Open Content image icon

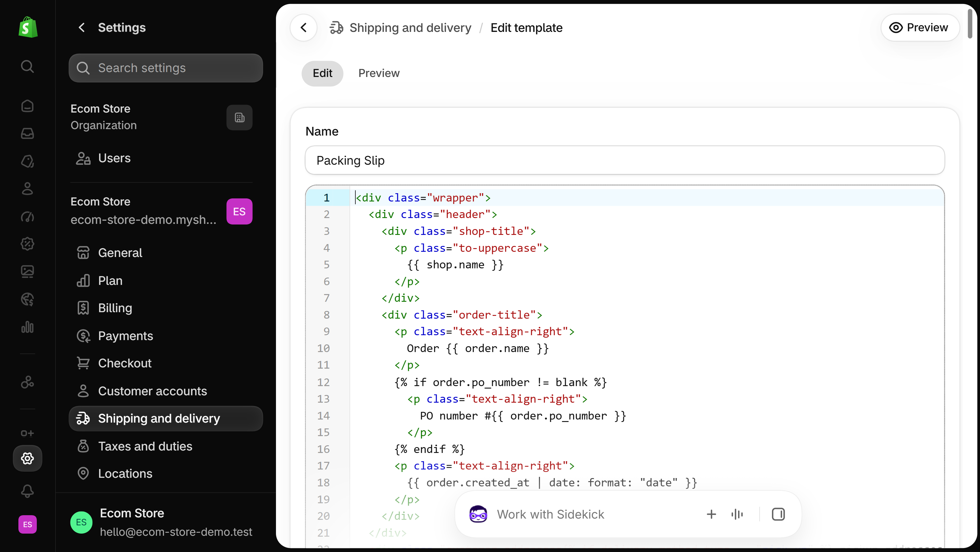point(27,272)
